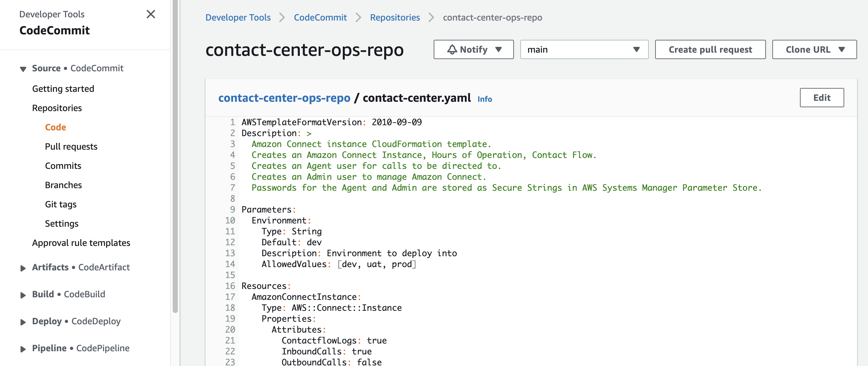Click the CodeCommit sidebar heading

click(55, 30)
